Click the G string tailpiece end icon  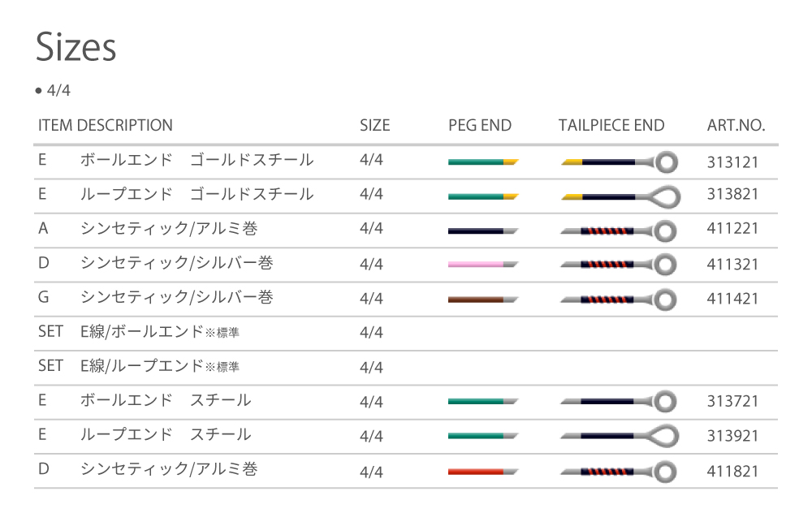click(620, 299)
